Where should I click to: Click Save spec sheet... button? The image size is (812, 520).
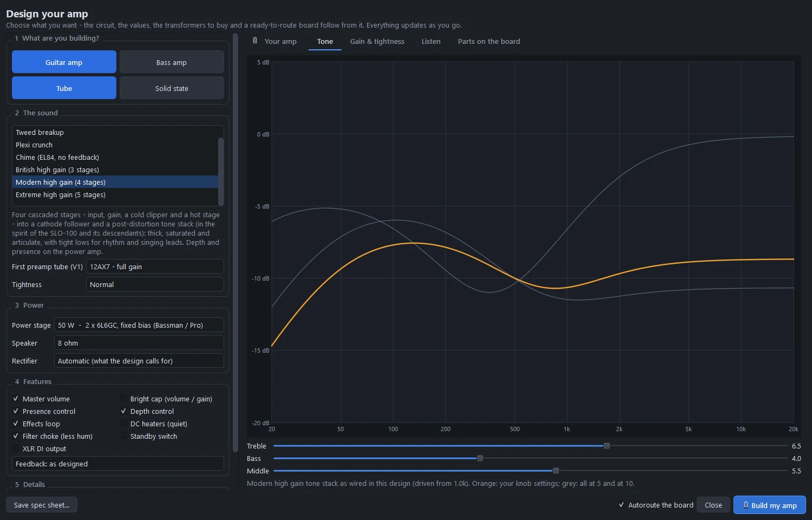point(42,505)
